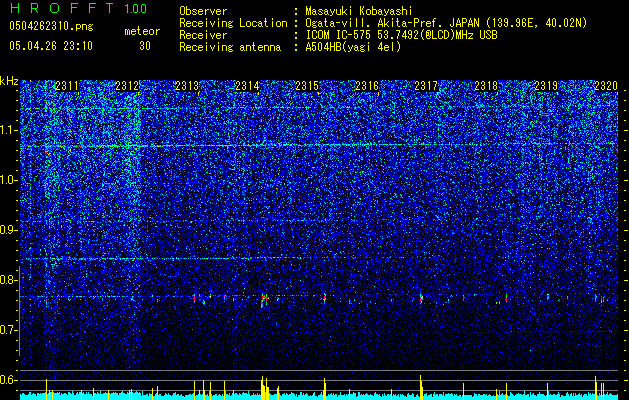Click the 2311 time marker
The image size is (629, 400).
pyautogui.click(x=67, y=86)
